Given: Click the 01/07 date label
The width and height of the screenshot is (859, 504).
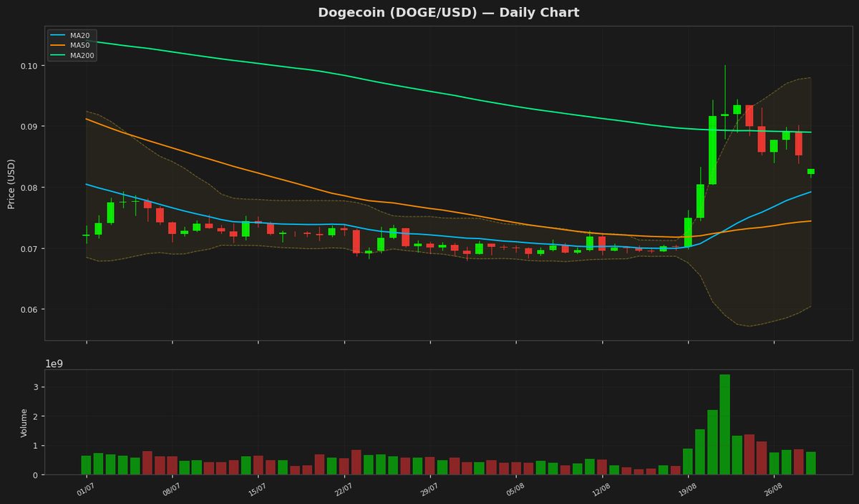Looking at the screenshot, I should click(x=84, y=490).
